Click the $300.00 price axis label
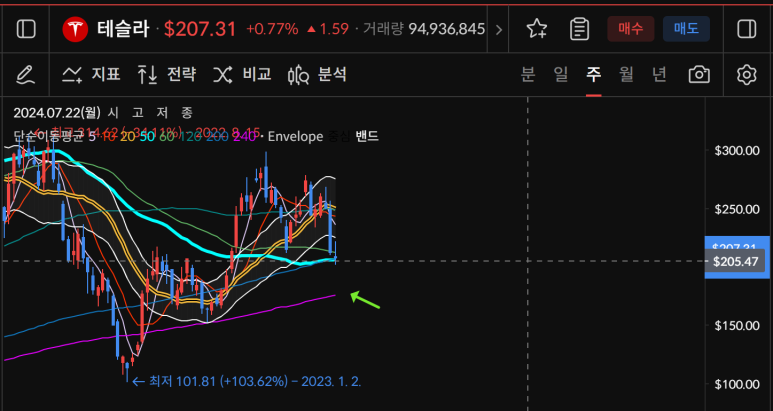The width and height of the screenshot is (773, 411). [x=737, y=151]
